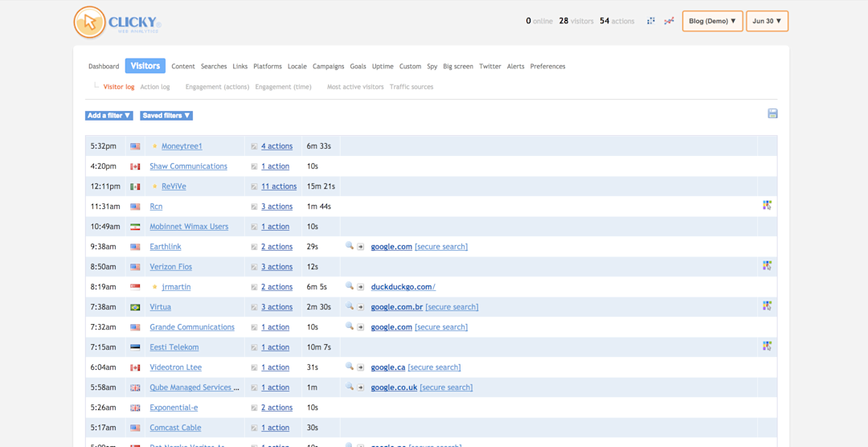Click arrow link icon in jrmartin row
This screenshot has width=868, height=447.
pyautogui.click(x=360, y=287)
